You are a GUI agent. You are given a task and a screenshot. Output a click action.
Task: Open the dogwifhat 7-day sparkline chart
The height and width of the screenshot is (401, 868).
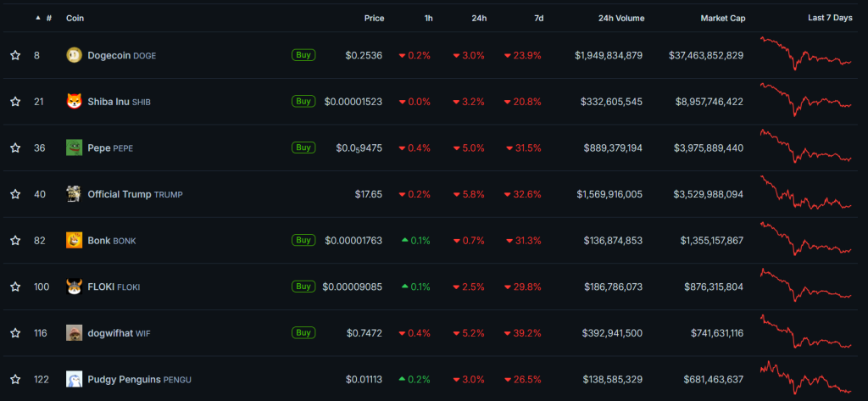click(x=807, y=331)
